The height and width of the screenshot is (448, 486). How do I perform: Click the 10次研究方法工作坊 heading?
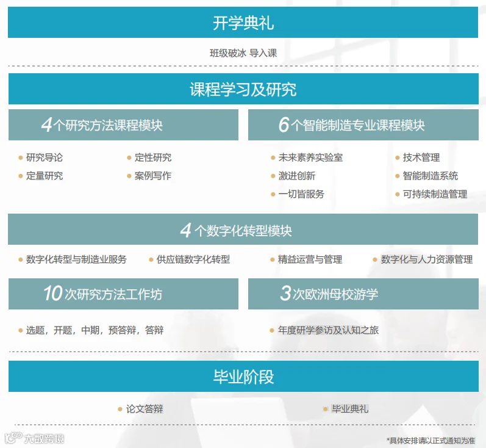point(123,294)
